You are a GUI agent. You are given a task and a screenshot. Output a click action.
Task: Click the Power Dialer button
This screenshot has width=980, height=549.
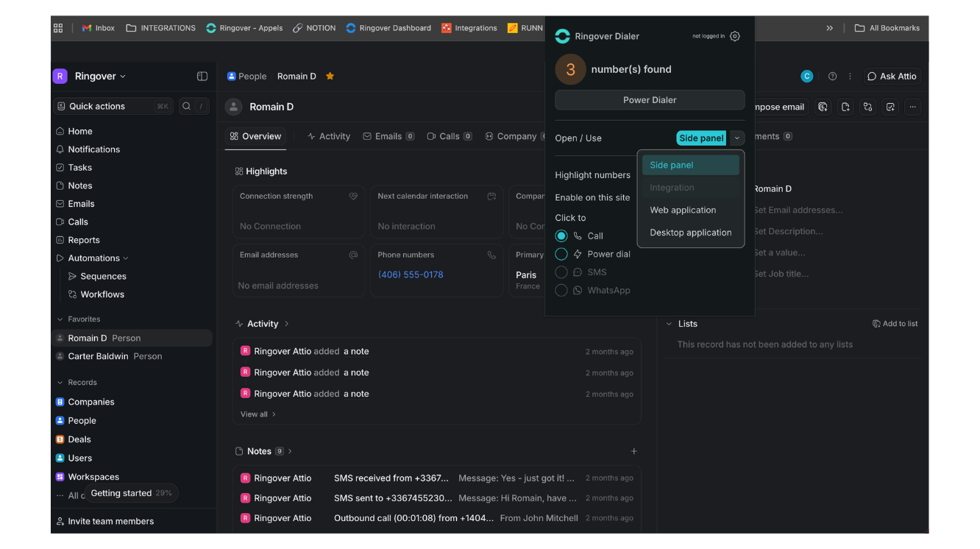click(x=649, y=100)
